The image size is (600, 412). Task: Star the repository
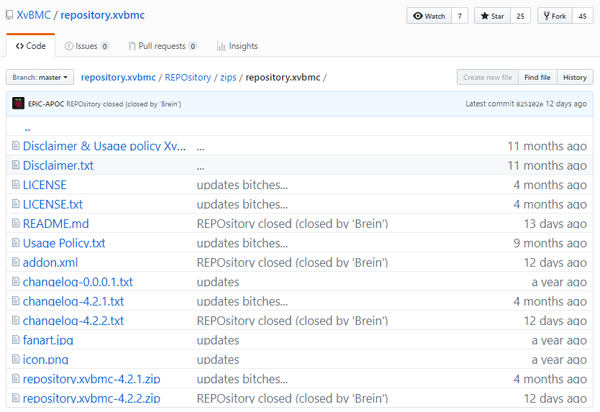point(492,16)
